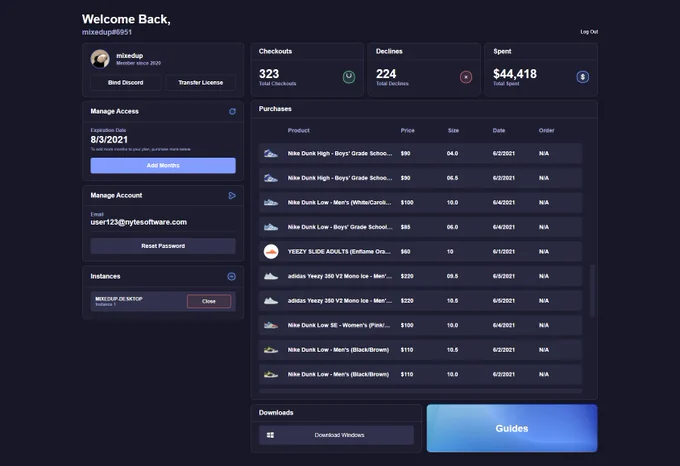Click the mixedup#6951 username text

(107, 32)
